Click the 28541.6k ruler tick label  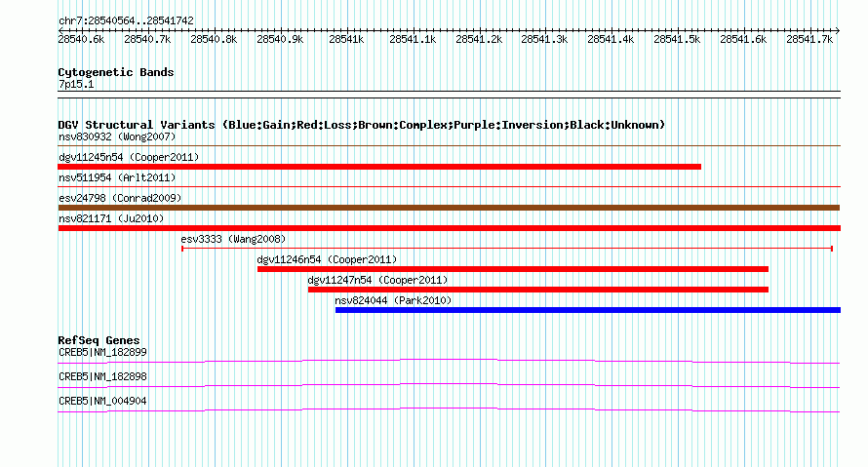pyautogui.click(x=743, y=39)
